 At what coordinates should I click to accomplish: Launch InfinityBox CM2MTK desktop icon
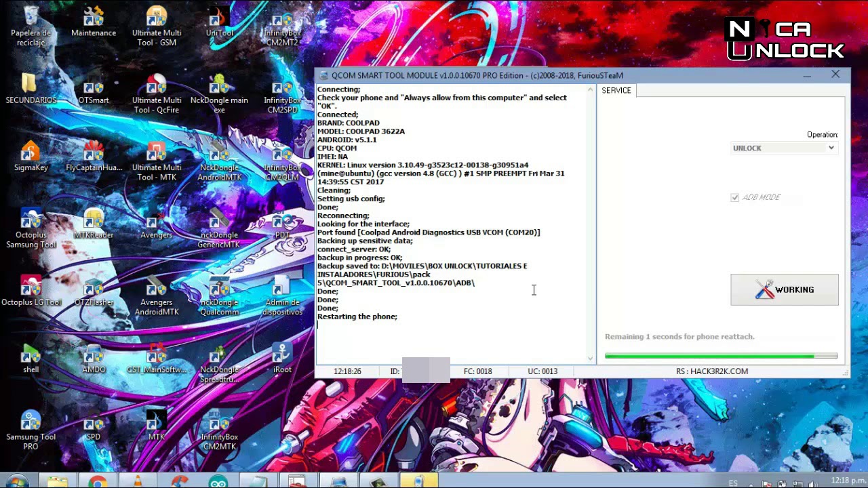[x=219, y=430]
